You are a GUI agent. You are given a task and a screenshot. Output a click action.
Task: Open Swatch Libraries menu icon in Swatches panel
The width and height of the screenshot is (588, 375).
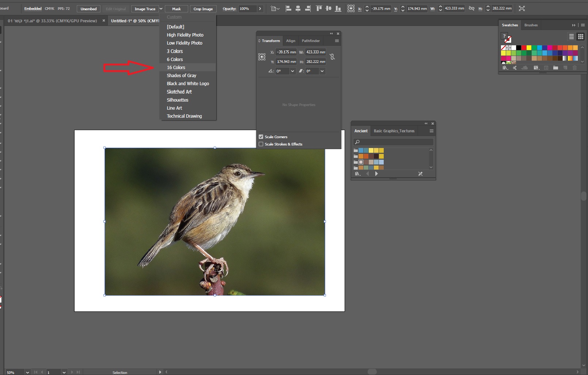point(505,68)
